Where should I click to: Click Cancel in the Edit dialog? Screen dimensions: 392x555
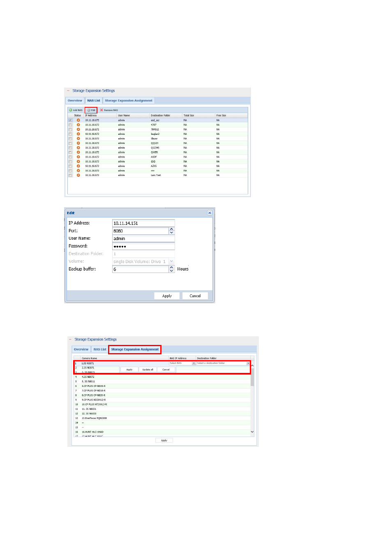[x=195, y=296]
